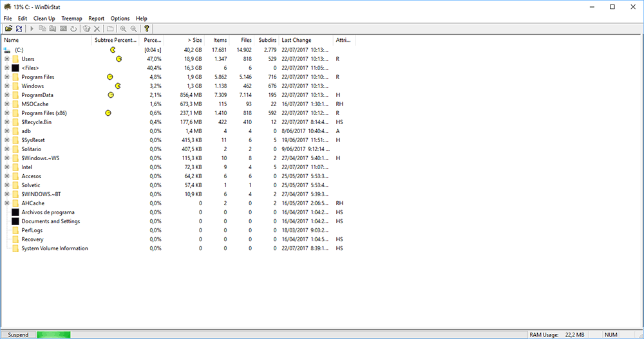Open the Options menu

120,19
